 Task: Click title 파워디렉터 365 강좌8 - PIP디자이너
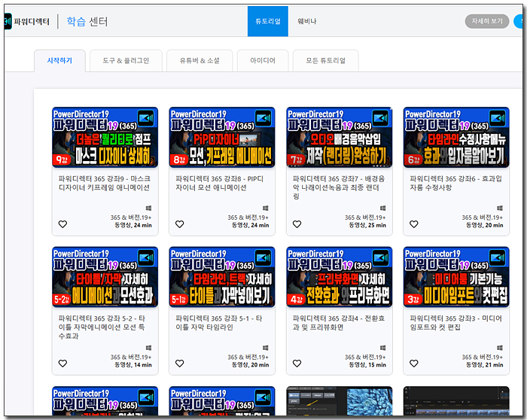[220, 183]
